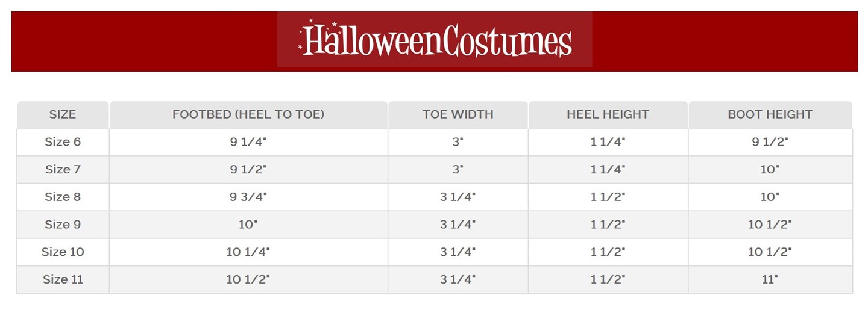
Task: Select the Size 9 row label
Action: coord(63,225)
